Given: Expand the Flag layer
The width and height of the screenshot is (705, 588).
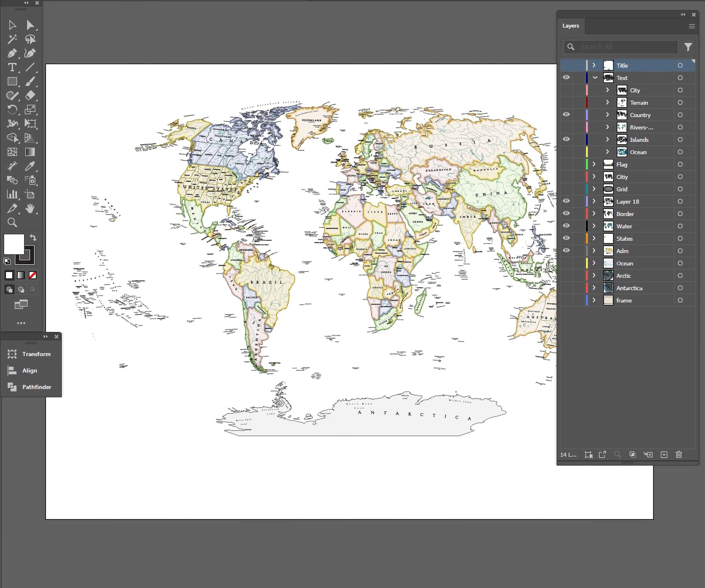Looking at the screenshot, I should coord(594,164).
